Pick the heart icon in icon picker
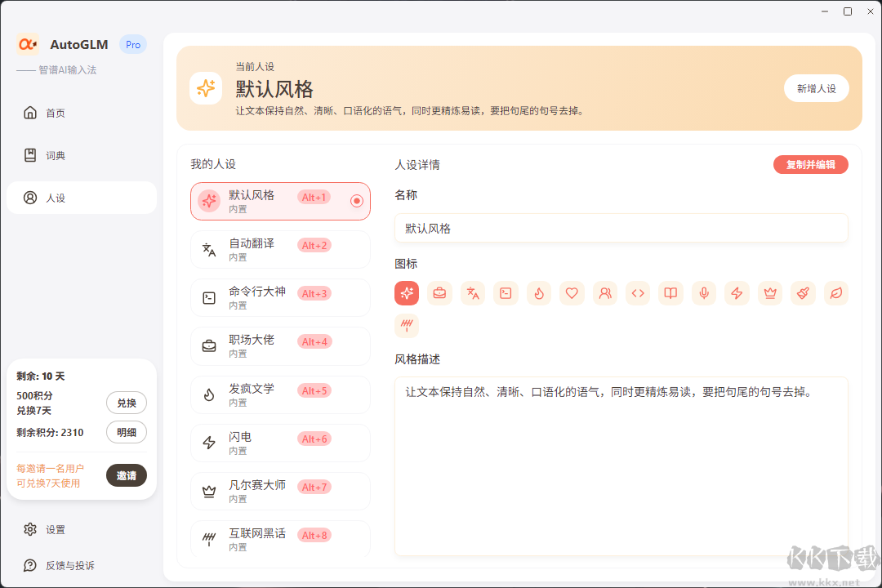Image resolution: width=882 pixels, height=588 pixels. 572,293
